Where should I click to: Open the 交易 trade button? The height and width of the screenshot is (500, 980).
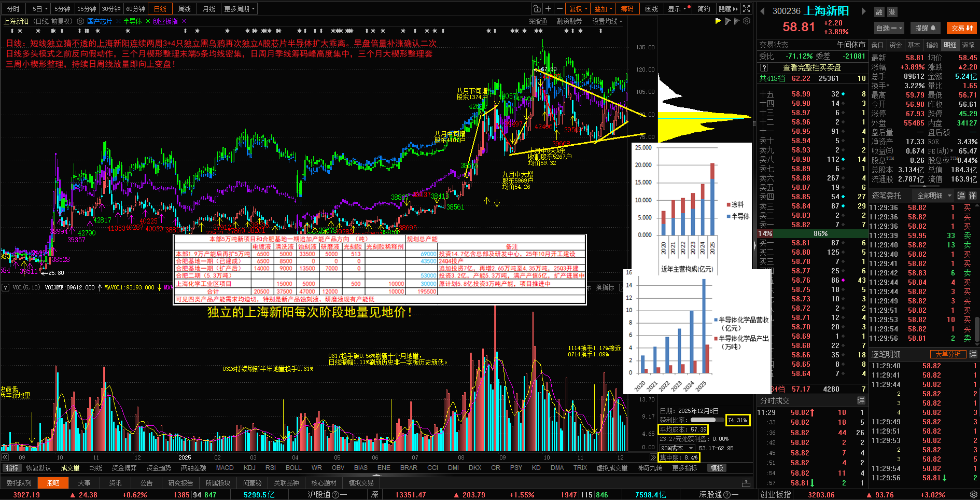(x=962, y=28)
